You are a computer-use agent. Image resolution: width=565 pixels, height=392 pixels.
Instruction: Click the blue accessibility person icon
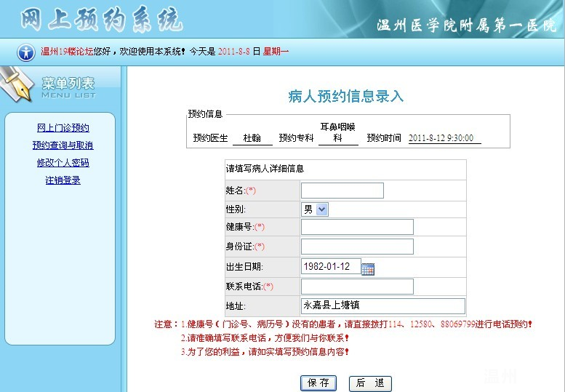click(x=26, y=52)
